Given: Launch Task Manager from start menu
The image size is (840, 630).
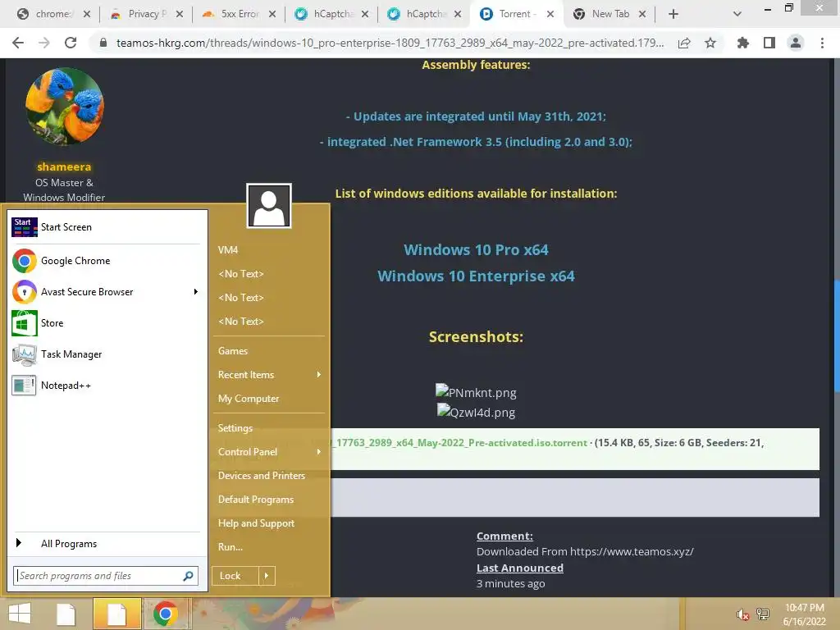Looking at the screenshot, I should (x=106, y=354).
